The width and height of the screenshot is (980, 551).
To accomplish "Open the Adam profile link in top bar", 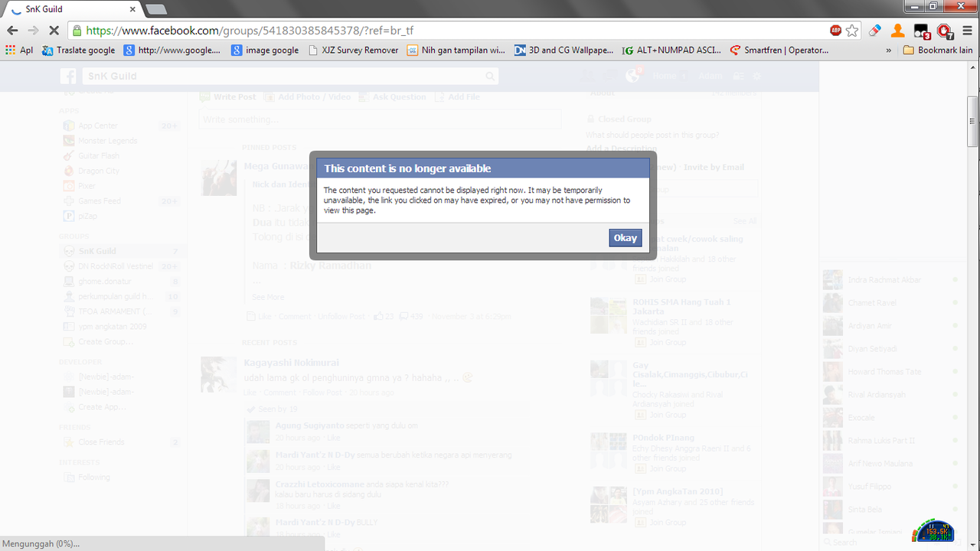I will point(710,77).
